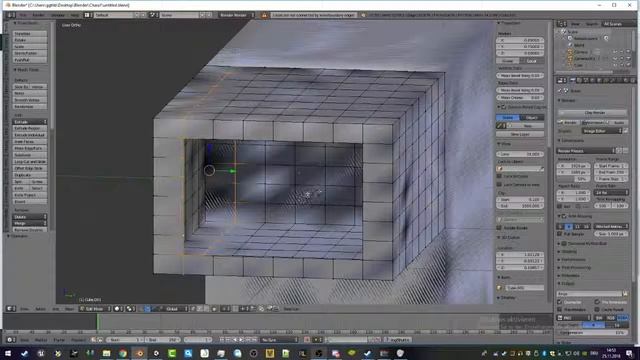The image size is (640, 360).
Task: Open the No Sync playback dropdown
Action: click(x=280, y=340)
